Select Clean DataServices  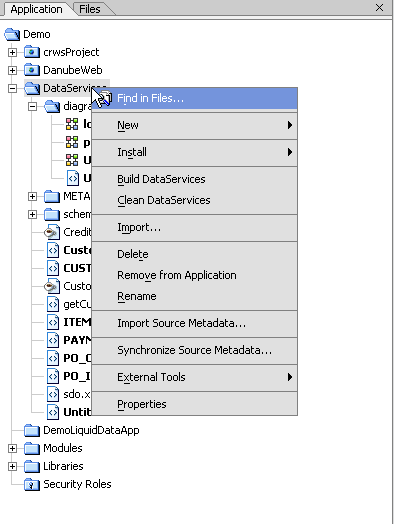(194, 200)
